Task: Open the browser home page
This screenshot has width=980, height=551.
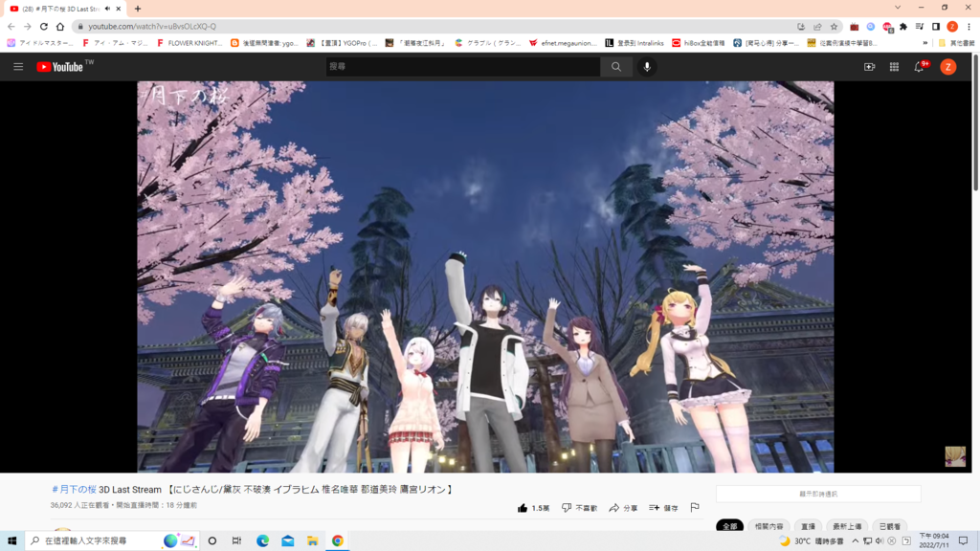Action: point(60,26)
